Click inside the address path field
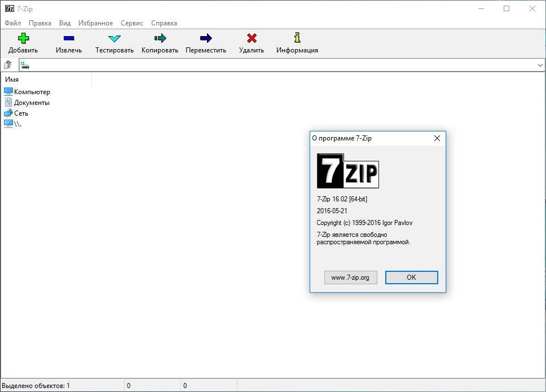 [x=282, y=65]
